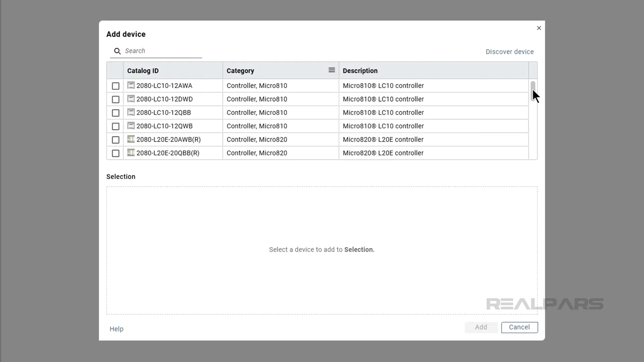Click the magnifier search icon
The height and width of the screenshot is (362, 644).
[117, 51]
